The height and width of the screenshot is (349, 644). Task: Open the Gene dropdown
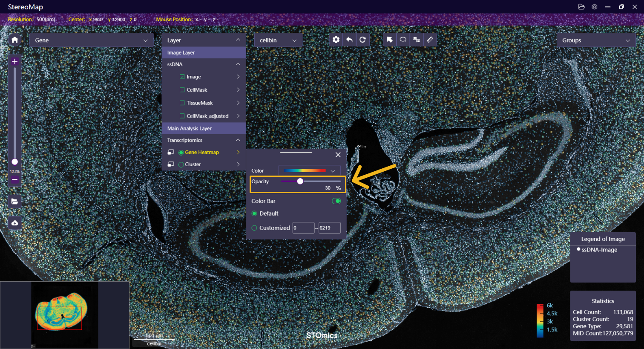[x=91, y=40]
